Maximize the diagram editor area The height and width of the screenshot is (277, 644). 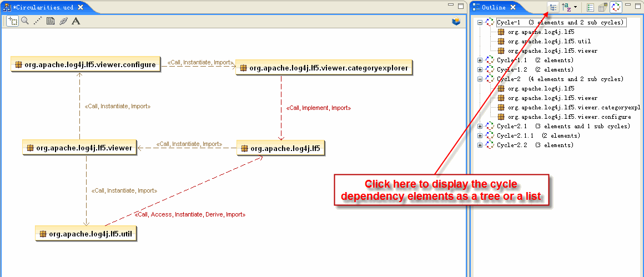pyautogui.click(x=460, y=6)
